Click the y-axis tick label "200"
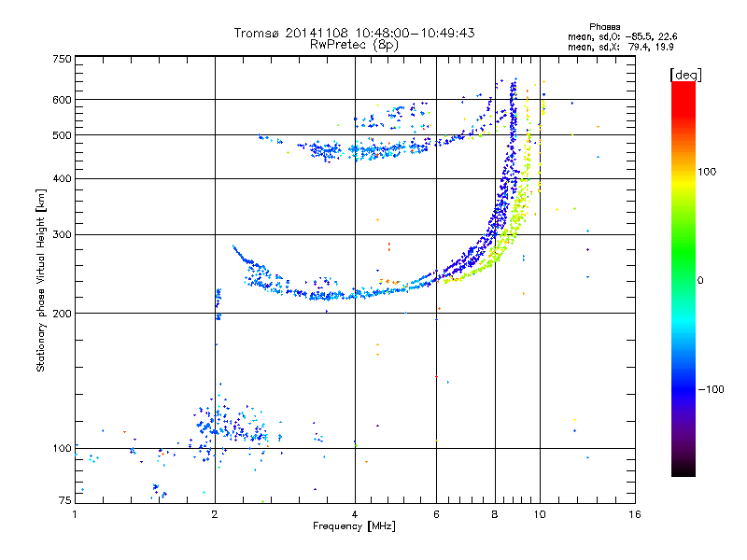The height and width of the screenshot is (560, 747). pyautogui.click(x=62, y=314)
